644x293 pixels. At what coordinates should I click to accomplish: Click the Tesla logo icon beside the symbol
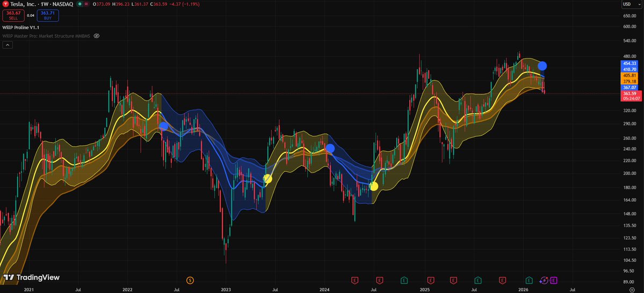[6, 4]
